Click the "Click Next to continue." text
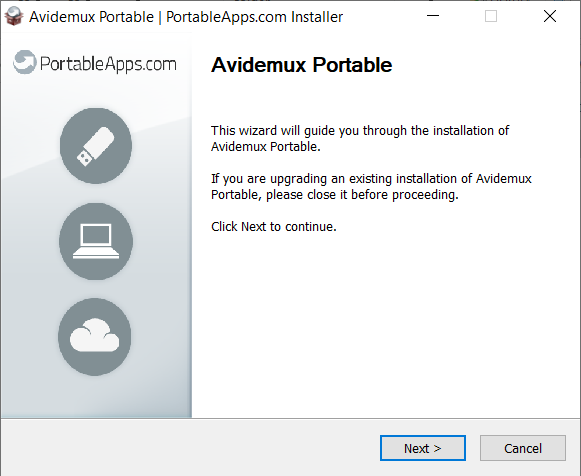This screenshot has width=581, height=476. pos(274,226)
